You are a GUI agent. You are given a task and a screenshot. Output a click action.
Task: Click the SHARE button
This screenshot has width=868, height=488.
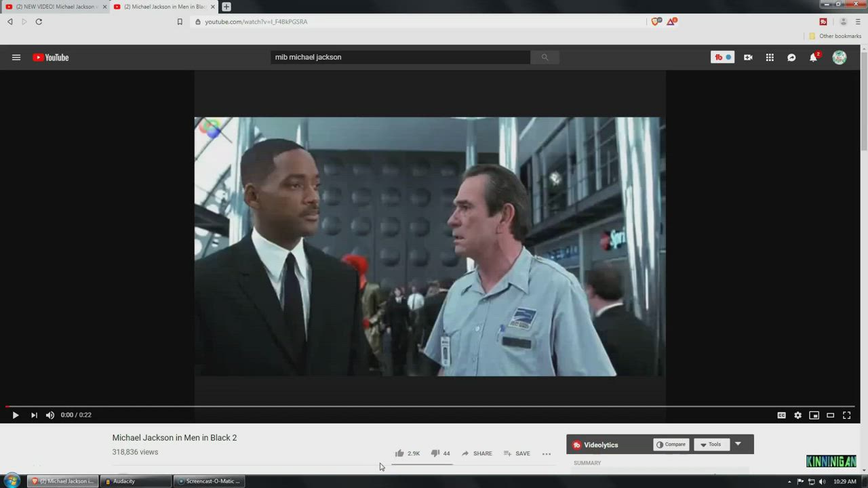pos(477,453)
